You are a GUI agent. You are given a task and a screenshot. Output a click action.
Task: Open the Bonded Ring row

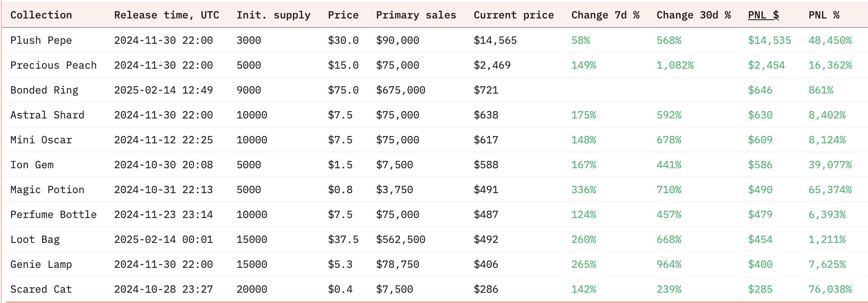tap(434, 90)
